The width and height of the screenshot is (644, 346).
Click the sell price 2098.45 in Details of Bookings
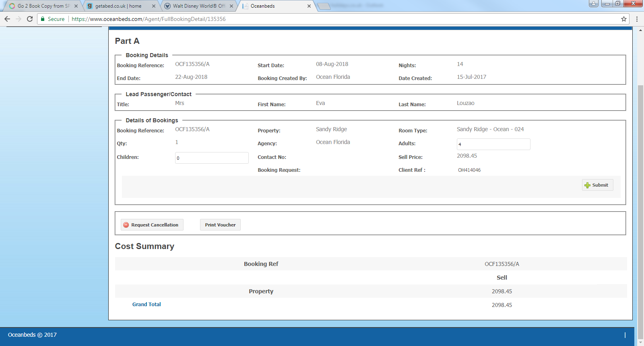coord(467,156)
